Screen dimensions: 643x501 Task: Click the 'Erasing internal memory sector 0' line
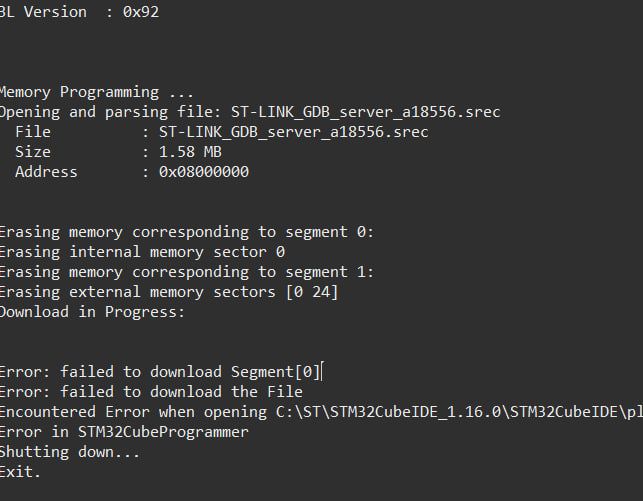click(x=142, y=252)
